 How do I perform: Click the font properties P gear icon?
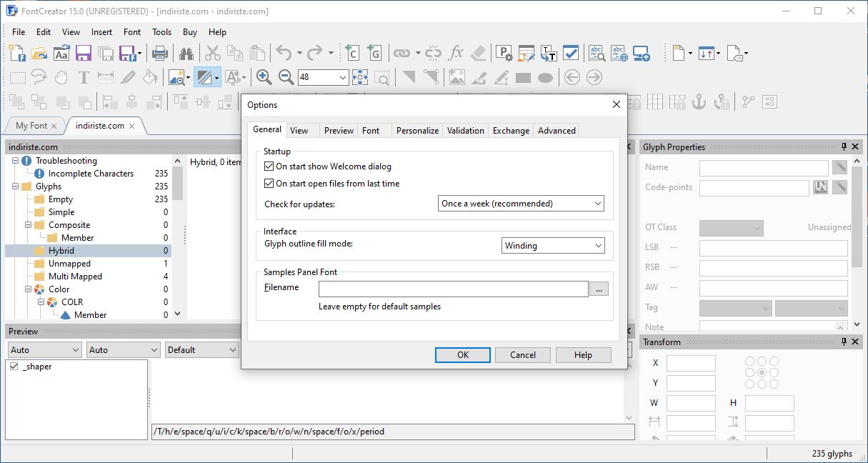(504, 53)
